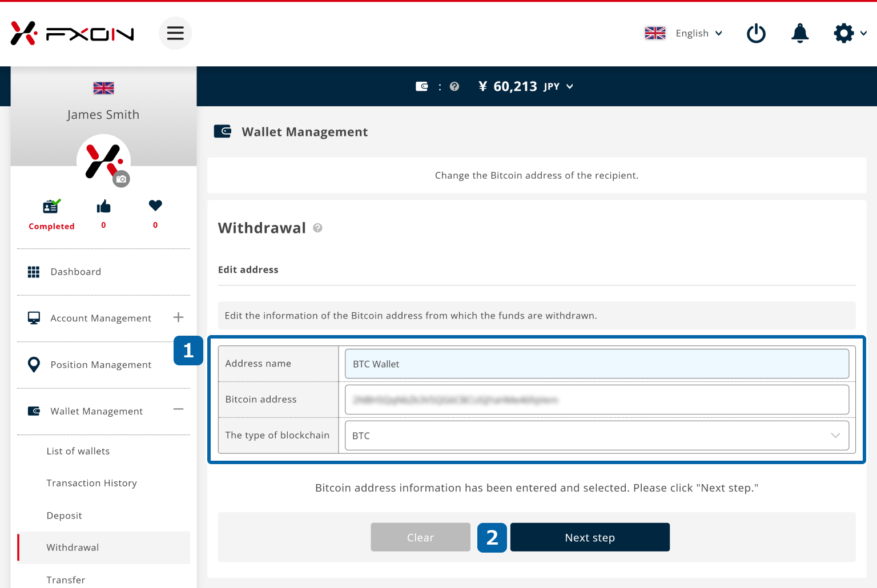Screen dimensions: 877x588
Task: Open the notifications bell
Action: click(x=800, y=33)
